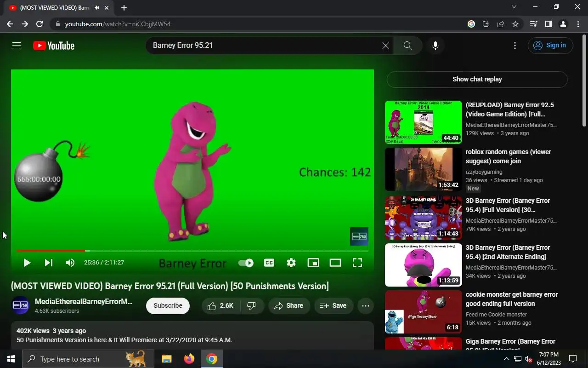
Task: Open Chrome profile icon
Action: click(563, 24)
